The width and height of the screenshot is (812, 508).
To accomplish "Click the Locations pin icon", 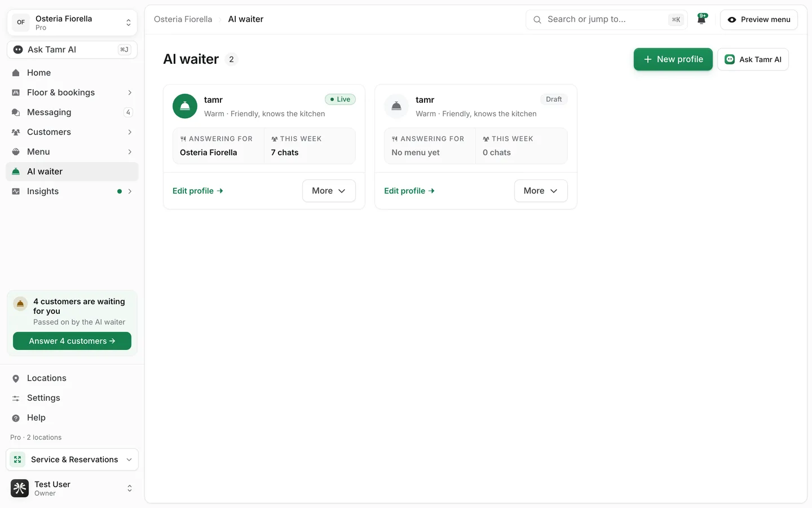I will tap(16, 378).
